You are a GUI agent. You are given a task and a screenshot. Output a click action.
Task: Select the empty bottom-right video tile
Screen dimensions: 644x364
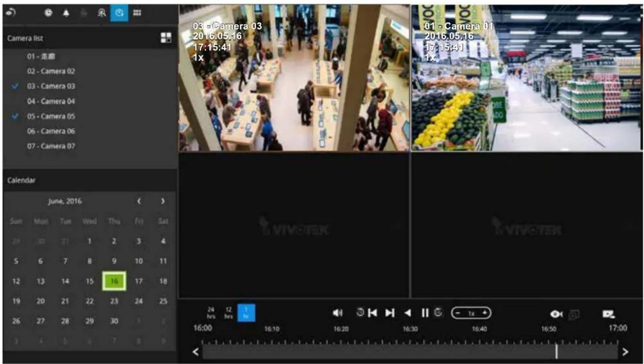coord(527,225)
